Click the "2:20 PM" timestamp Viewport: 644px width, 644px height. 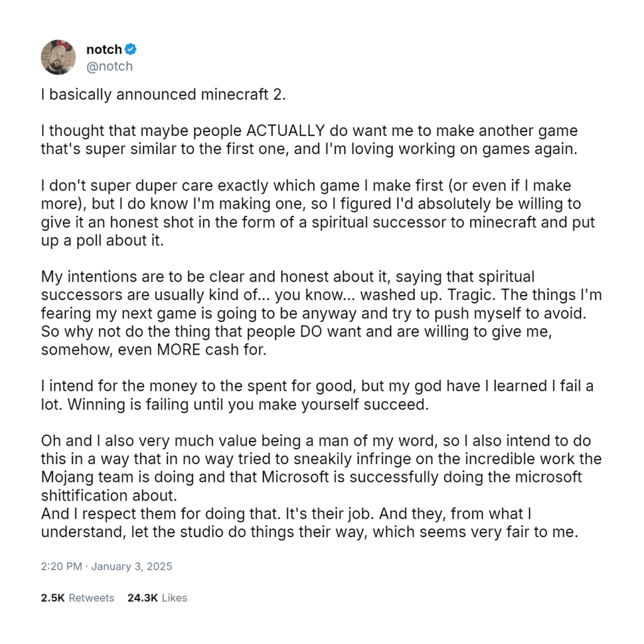61,566
